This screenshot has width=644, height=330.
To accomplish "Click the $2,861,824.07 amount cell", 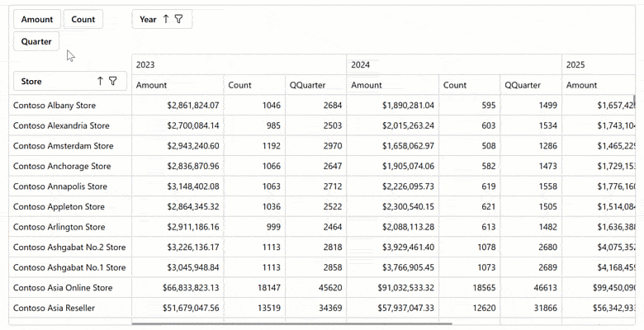I will click(178, 105).
